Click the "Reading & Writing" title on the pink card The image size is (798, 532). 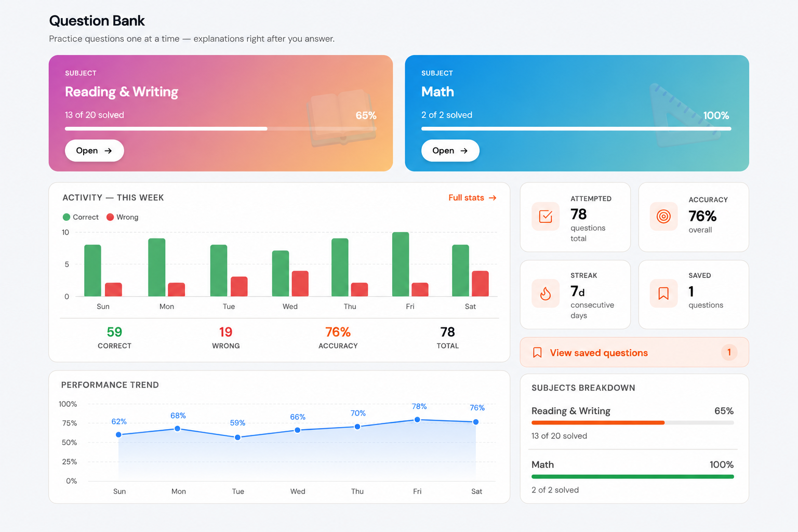point(122,92)
